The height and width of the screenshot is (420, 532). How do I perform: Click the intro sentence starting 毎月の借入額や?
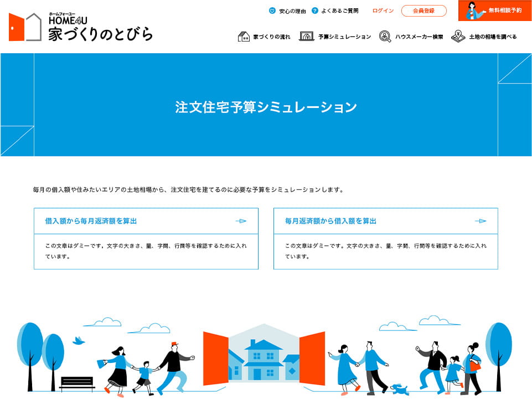[x=189, y=190]
